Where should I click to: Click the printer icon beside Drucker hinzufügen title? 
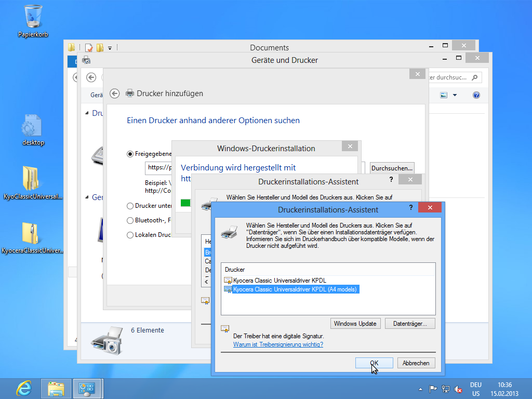(x=129, y=94)
